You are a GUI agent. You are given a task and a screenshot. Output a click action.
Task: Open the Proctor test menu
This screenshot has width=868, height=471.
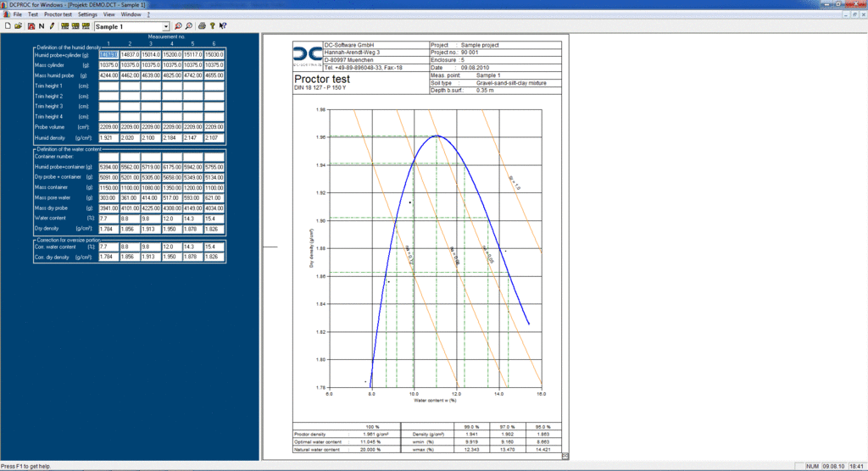click(58, 14)
